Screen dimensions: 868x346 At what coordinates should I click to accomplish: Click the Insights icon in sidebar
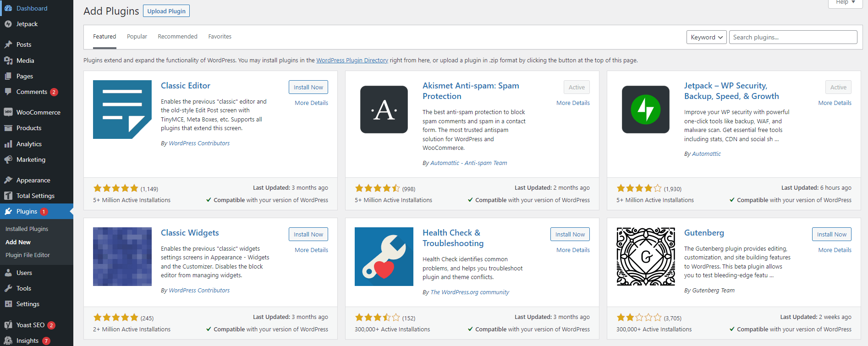tap(8, 341)
